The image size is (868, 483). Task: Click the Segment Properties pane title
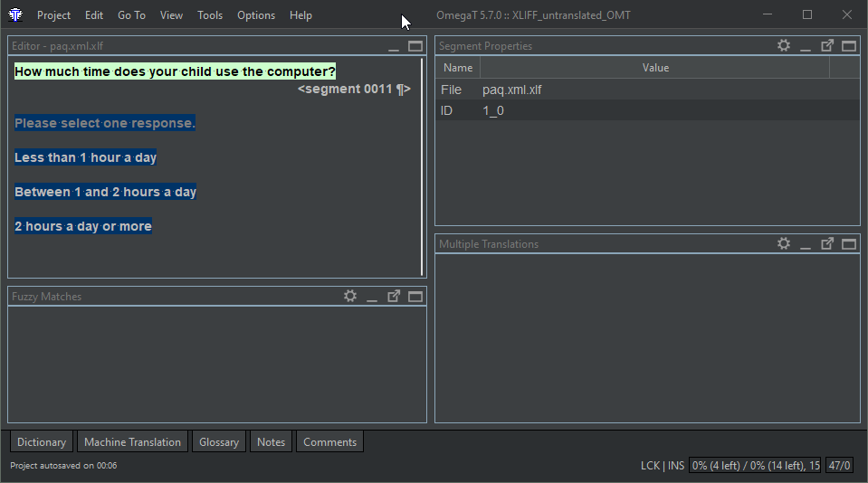pyautogui.click(x=485, y=46)
